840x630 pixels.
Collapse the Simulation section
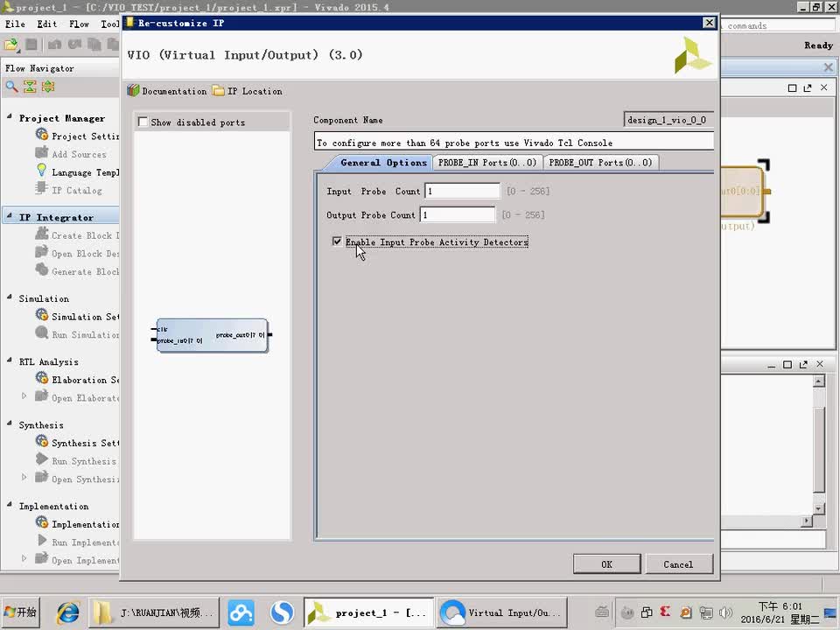pos(9,297)
